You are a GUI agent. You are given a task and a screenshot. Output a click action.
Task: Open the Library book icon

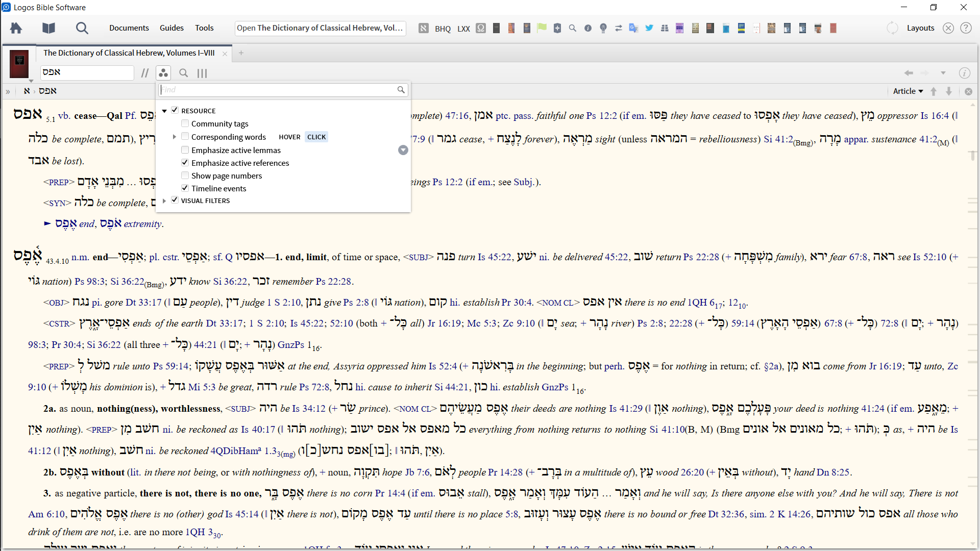[48, 28]
